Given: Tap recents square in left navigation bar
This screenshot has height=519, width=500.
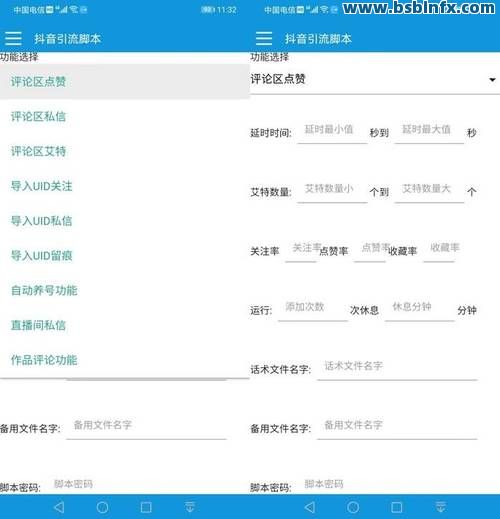Looking at the screenshot, I should tap(146, 507).
